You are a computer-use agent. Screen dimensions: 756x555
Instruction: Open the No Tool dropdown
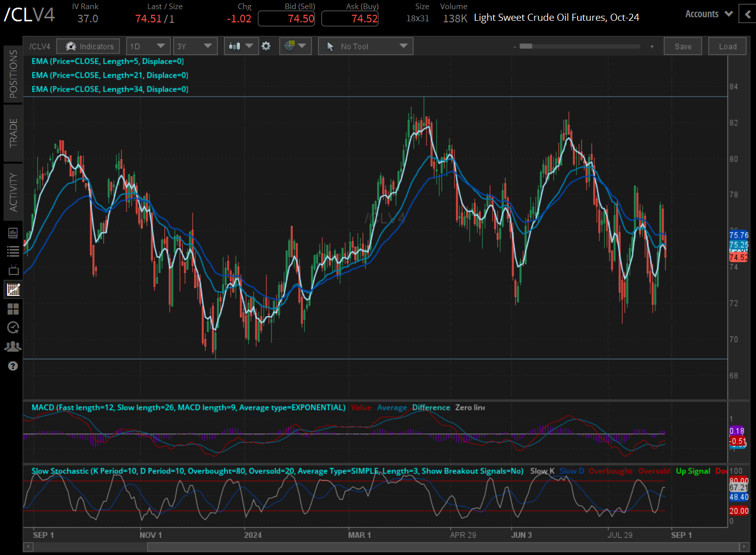[x=365, y=46]
